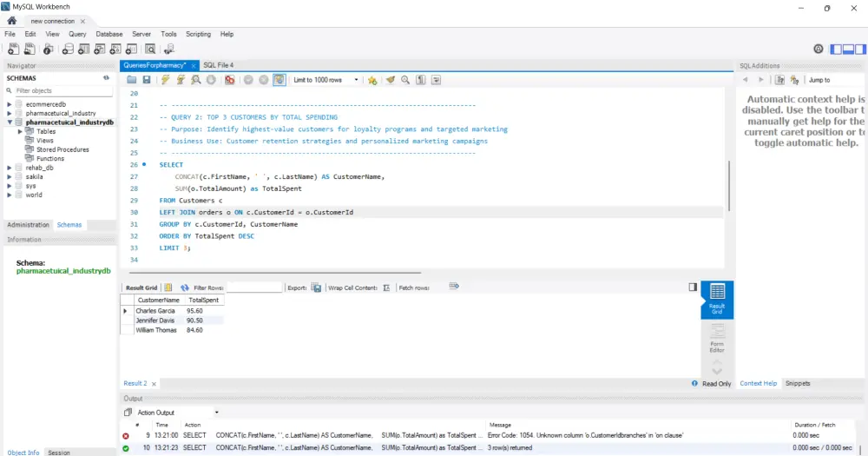Open a script file in the editor toolbar
868x456 pixels.
pos(131,80)
